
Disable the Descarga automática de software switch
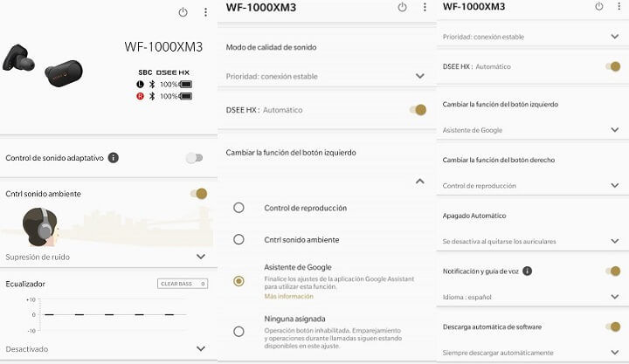coord(613,327)
